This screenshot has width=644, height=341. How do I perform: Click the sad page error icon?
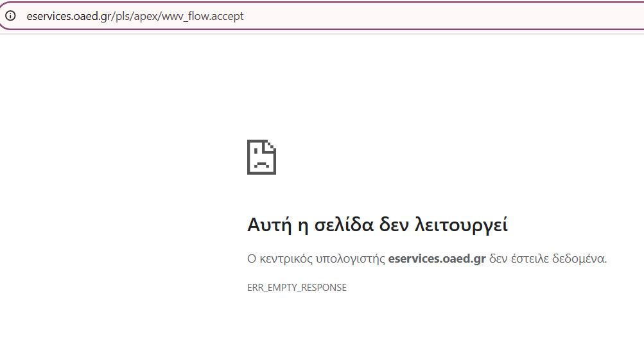tap(261, 157)
